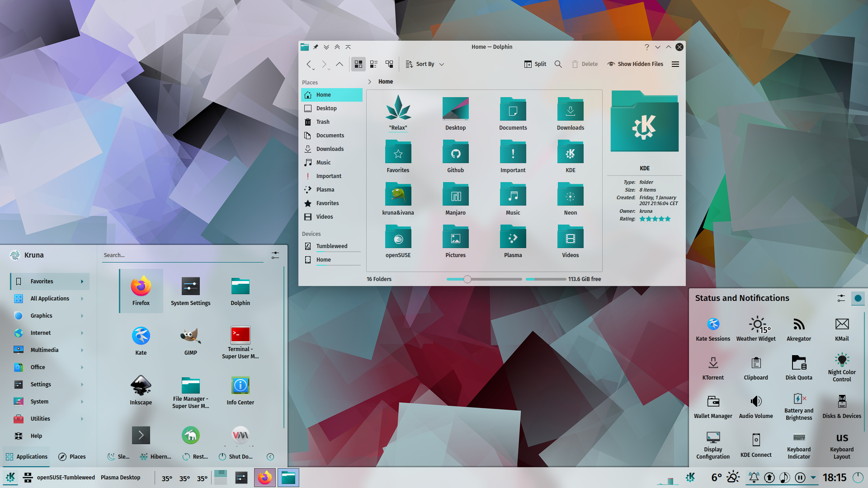Click the Sleep button in launcher
Screen dimensions: 868x488
pyautogui.click(x=118, y=457)
